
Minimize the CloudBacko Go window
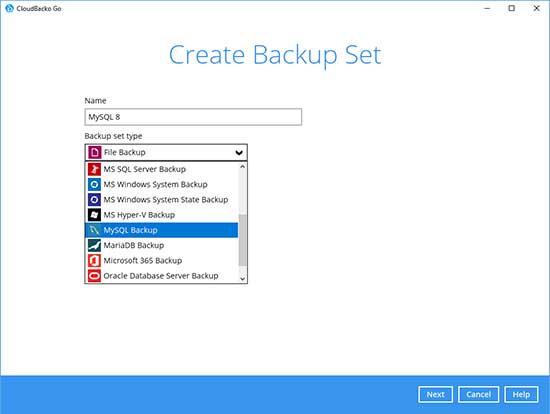point(487,8)
